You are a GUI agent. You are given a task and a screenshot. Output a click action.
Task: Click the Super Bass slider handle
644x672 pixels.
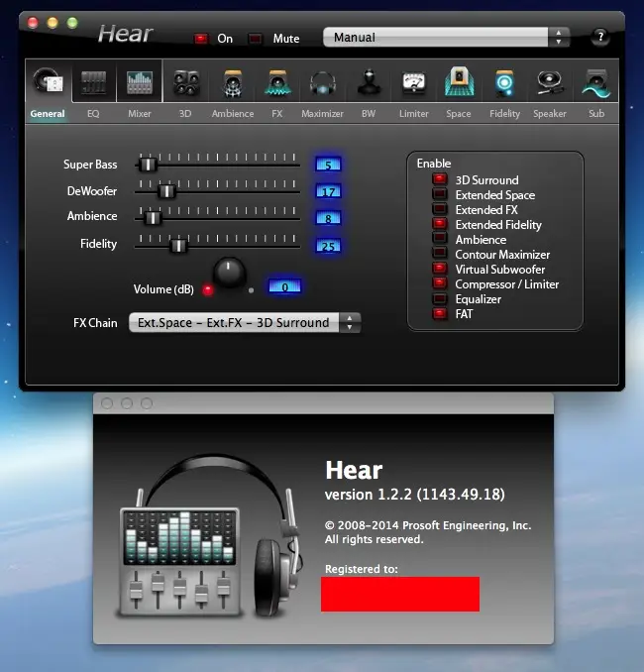click(x=148, y=165)
